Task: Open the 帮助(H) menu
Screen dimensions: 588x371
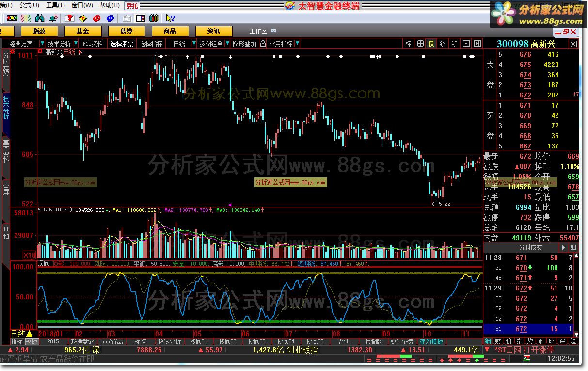Action: tap(109, 5)
